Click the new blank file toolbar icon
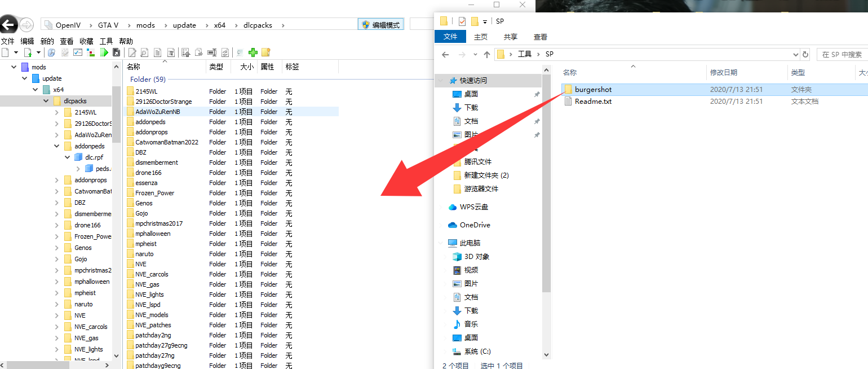This screenshot has width=868, height=369. (5, 52)
